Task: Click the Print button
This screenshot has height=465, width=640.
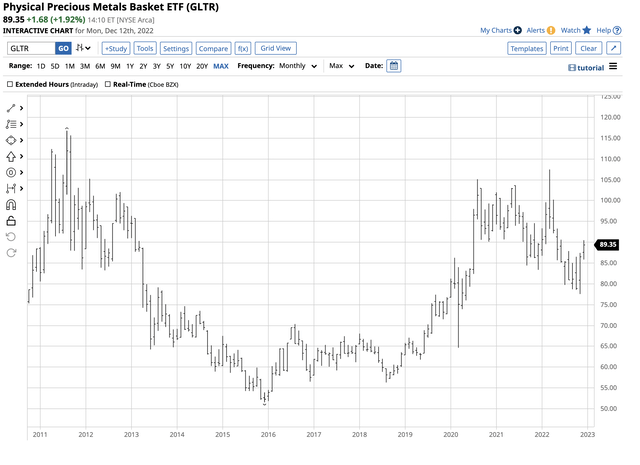Action: 560,48
